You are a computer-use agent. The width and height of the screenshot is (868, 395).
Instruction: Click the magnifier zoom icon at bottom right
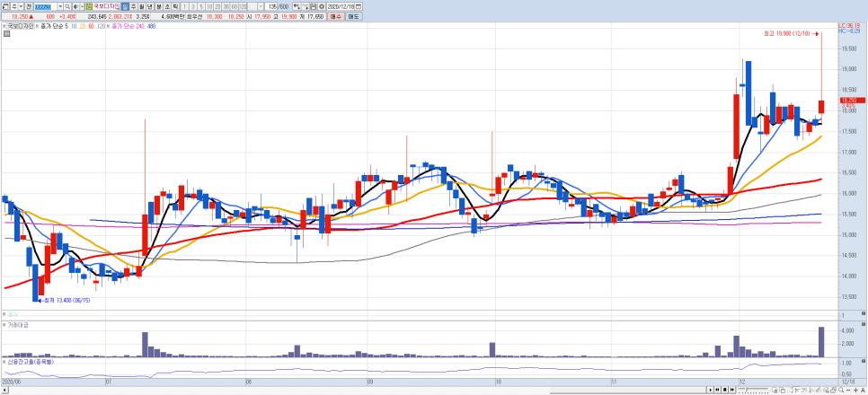pos(841,390)
